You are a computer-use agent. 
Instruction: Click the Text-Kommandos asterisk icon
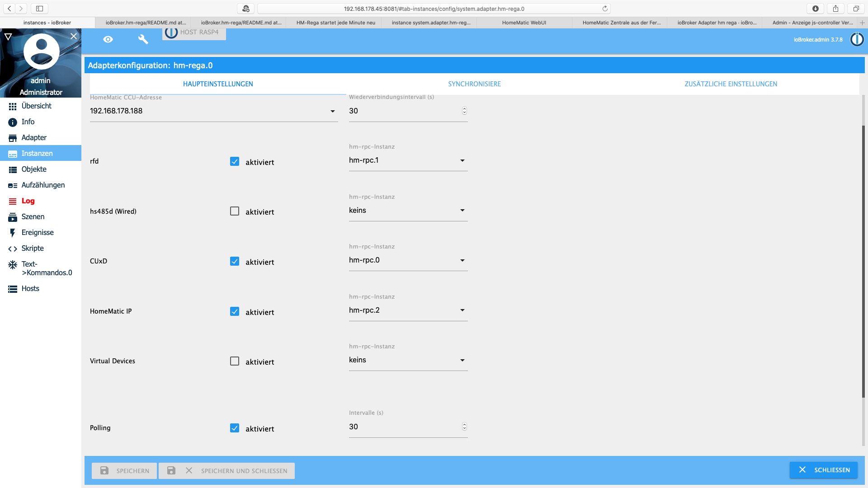[13, 264]
